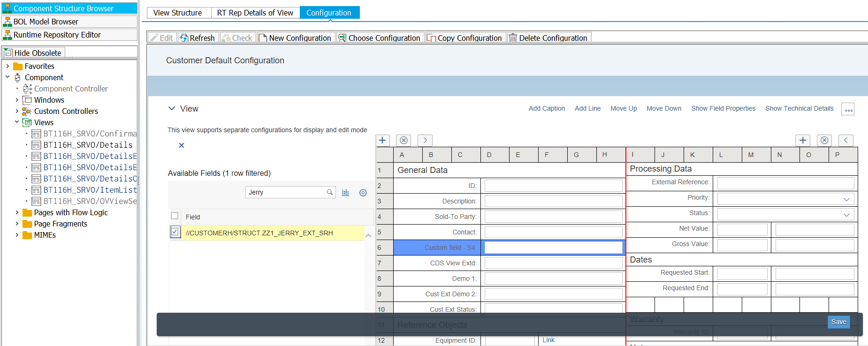This screenshot has height=346, width=868.
Task: Click the column chart icon beside the search
Action: coord(346,193)
